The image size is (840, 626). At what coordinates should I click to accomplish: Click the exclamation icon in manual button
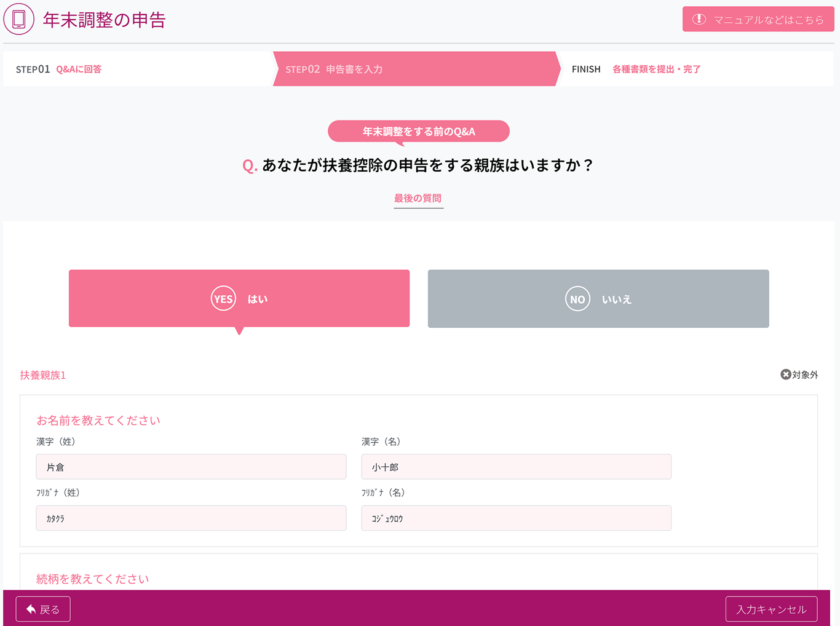(699, 19)
